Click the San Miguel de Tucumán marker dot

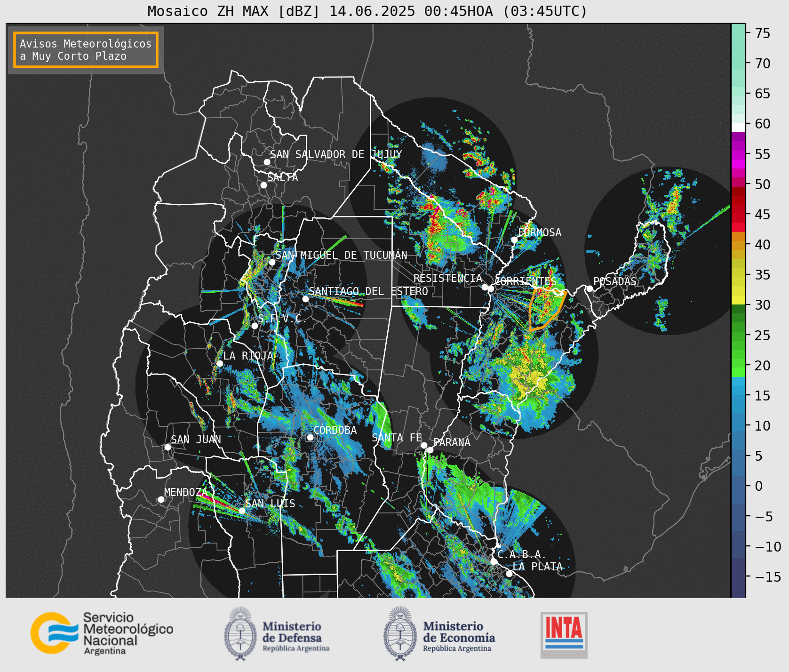(x=272, y=262)
